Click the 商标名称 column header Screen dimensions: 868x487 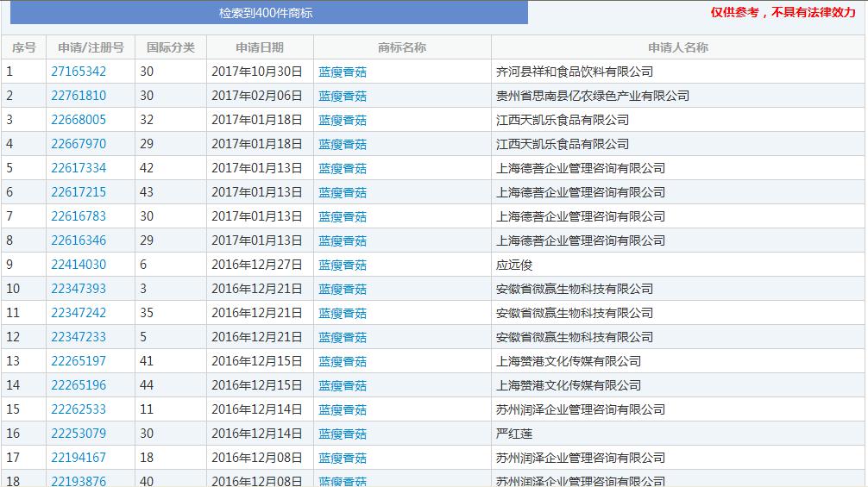point(402,47)
